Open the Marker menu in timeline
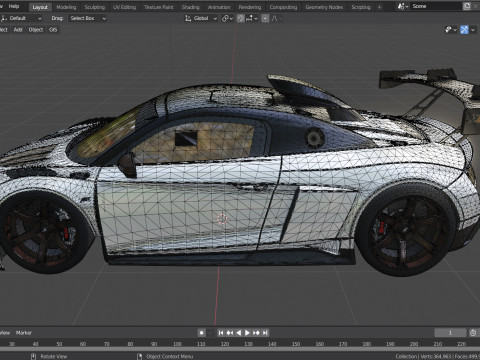The image size is (480, 360). click(x=24, y=333)
